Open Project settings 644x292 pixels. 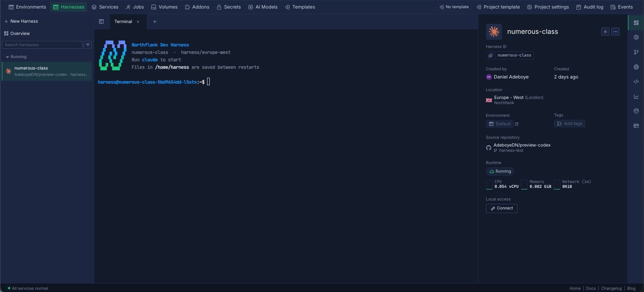point(548,7)
